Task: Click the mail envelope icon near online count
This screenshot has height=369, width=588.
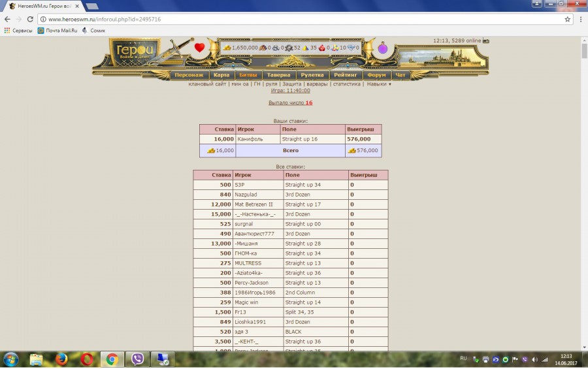Action: (x=485, y=40)
